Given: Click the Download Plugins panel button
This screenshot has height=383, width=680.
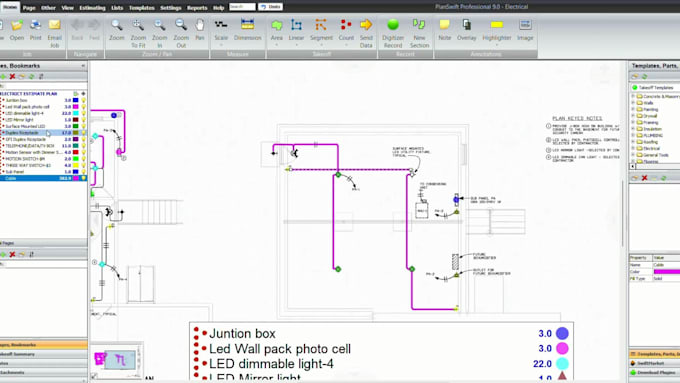Looking at the screenshot, I should click(x=654, y=372).
